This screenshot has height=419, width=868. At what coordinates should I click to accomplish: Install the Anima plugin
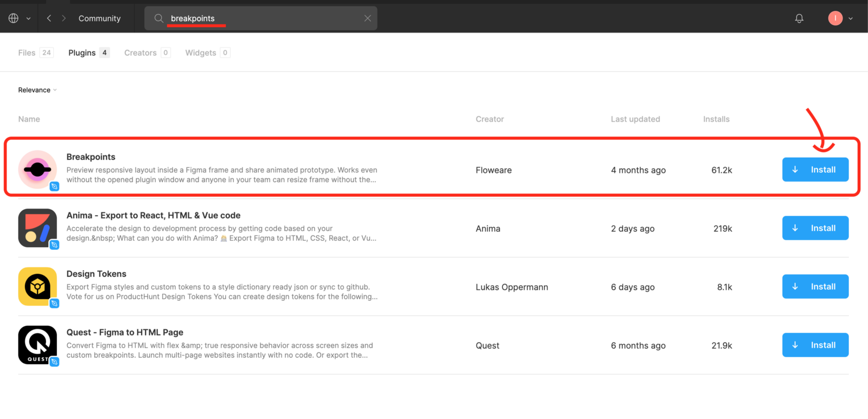(815, 228)
